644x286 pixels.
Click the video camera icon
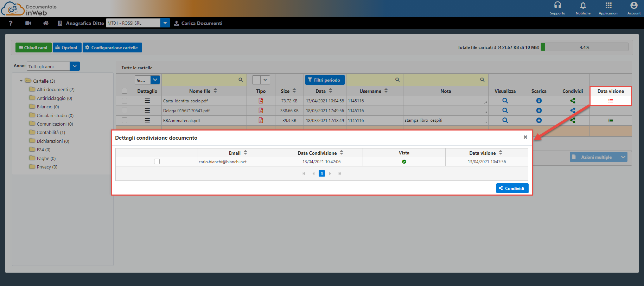(x=28, y=23)
